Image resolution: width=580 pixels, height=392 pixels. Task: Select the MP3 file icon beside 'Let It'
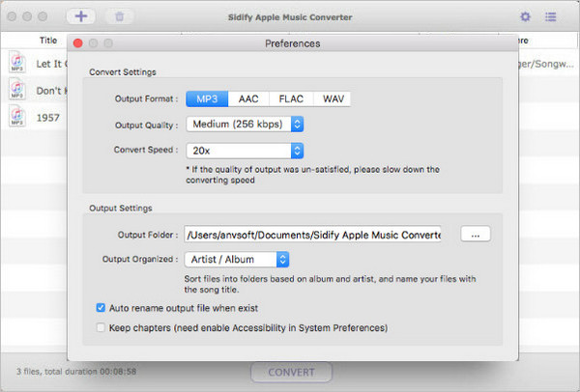(17, 62)
